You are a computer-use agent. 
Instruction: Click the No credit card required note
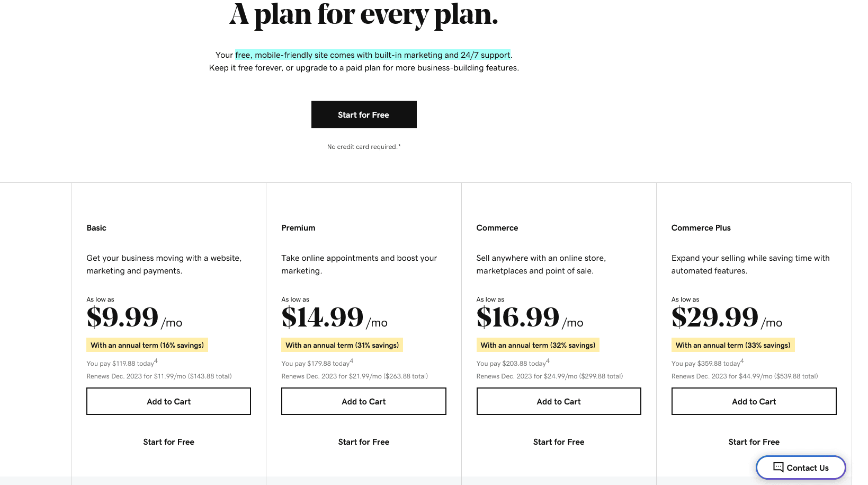[x=364, y=147]
